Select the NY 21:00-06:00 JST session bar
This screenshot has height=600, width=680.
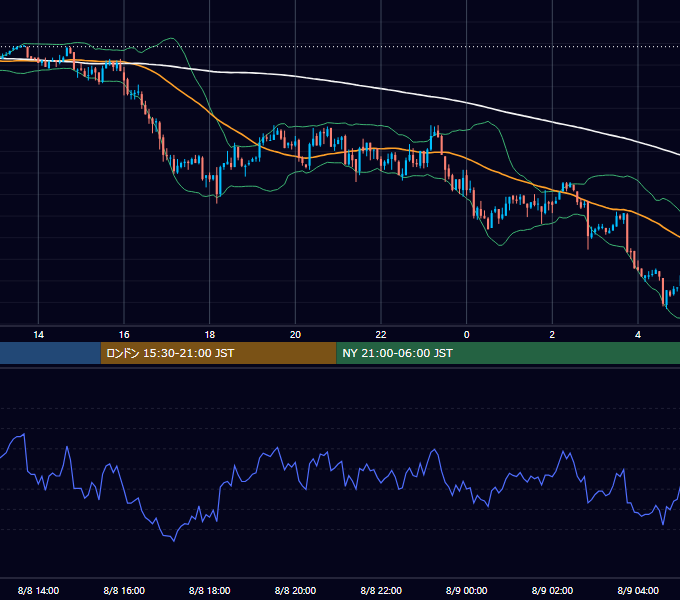click(508, 353)
